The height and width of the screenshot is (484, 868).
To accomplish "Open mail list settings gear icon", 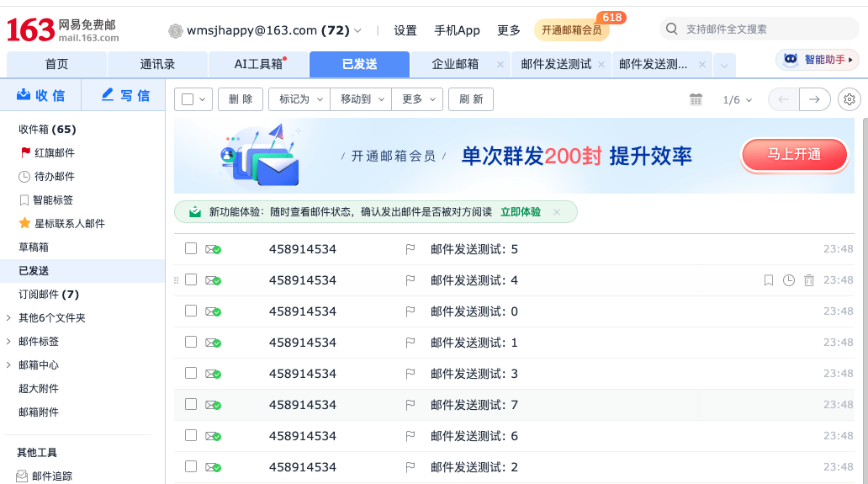I will [849, 99].
